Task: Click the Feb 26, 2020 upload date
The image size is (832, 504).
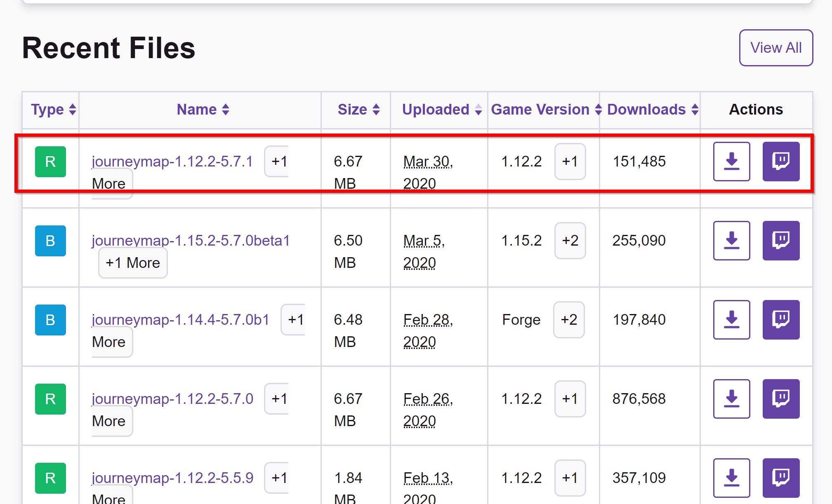Action: point(428,410)
